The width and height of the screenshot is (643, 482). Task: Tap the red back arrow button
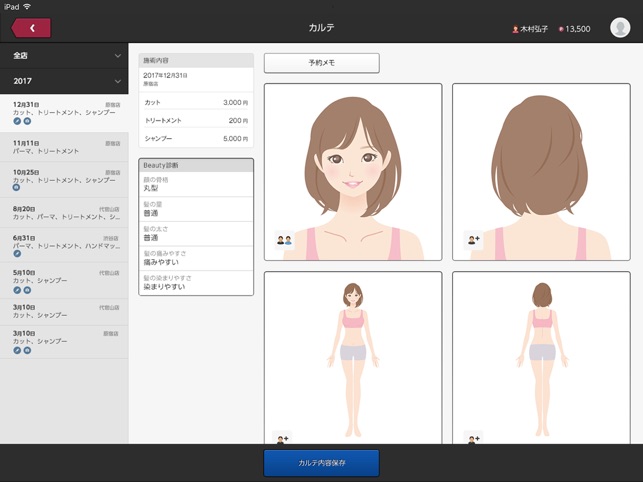point(31,28)
